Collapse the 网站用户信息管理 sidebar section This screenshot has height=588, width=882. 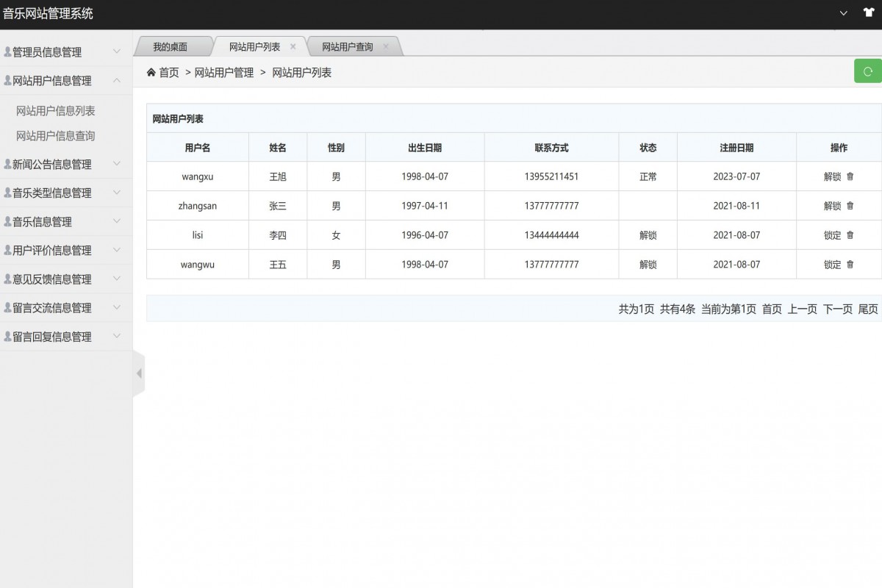pyautogui.click(x=55, y=81)
